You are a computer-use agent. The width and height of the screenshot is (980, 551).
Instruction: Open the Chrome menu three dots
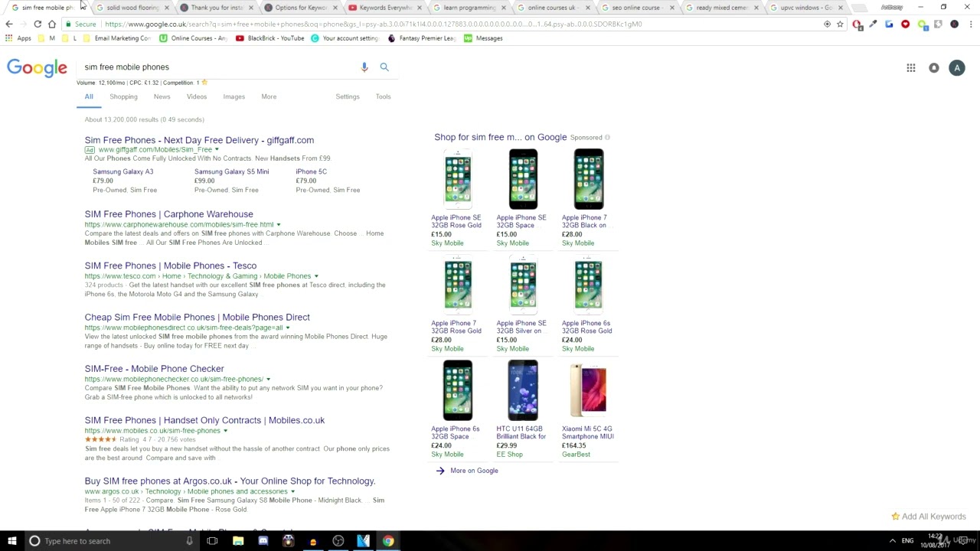click(x=970, y=24)
